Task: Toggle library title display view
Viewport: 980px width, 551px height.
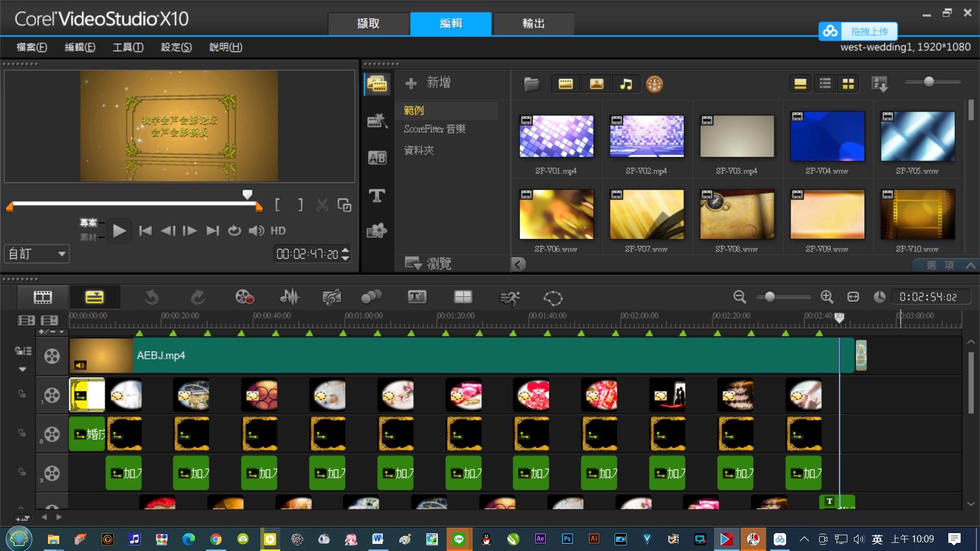Action: coord(800,84)
